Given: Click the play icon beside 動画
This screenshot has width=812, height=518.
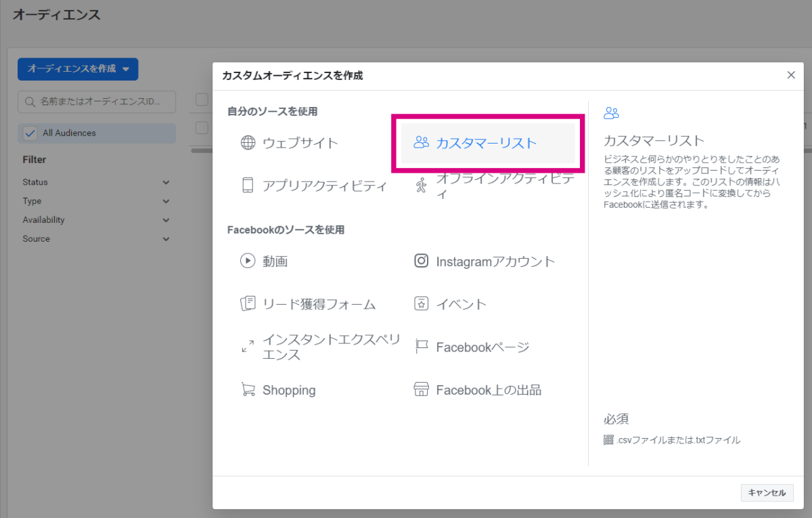Looking at the screenshot, I should click(x=248, y=261).
